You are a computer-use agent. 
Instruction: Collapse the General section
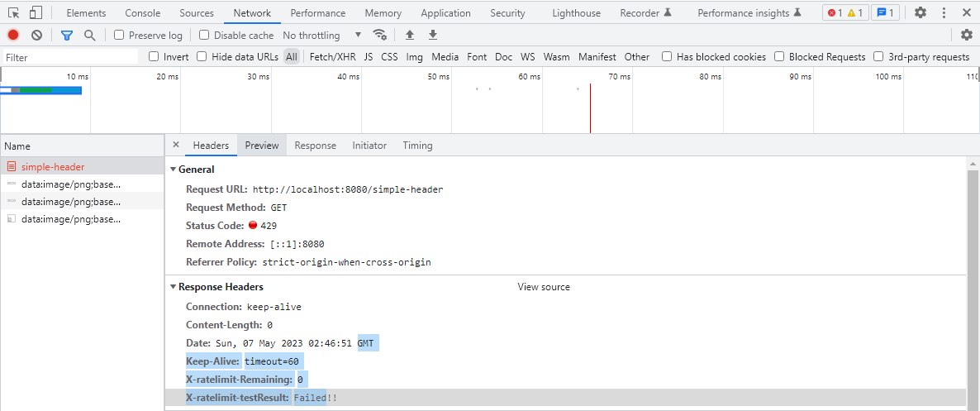(x=174, y=170)
